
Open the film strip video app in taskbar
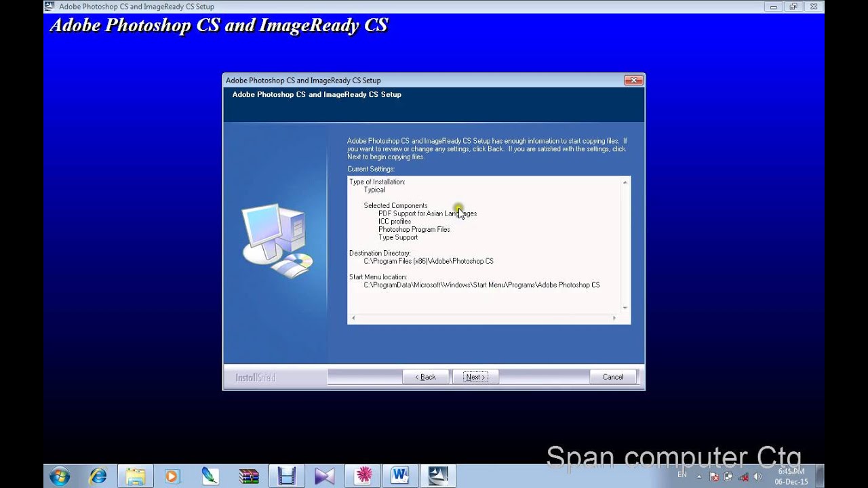[x=288, y=476]
